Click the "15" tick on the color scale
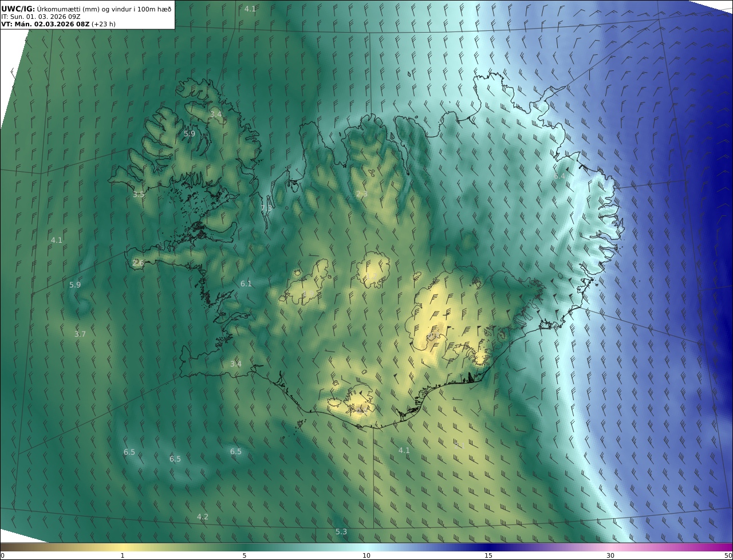 488,555
